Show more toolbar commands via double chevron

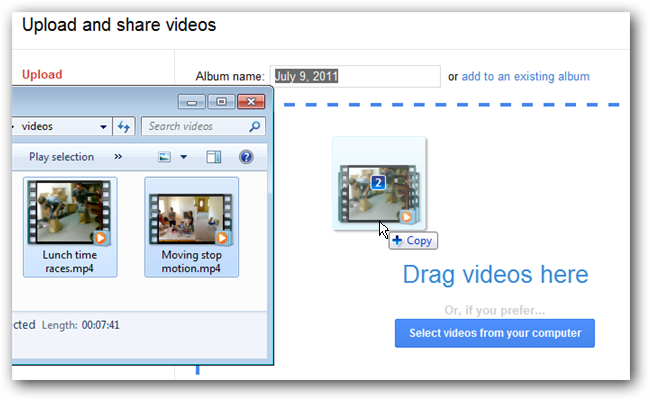click(118, 156)
